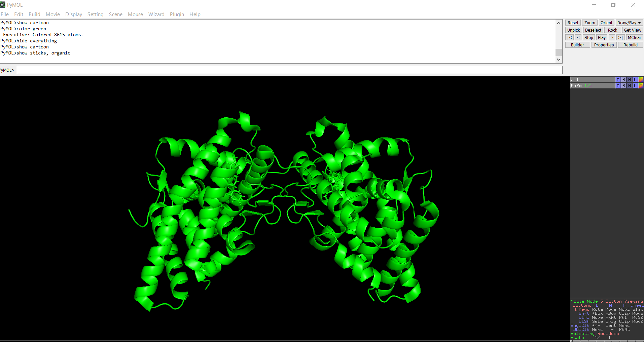Toggle the all objects entry

[x=593, y=80]
